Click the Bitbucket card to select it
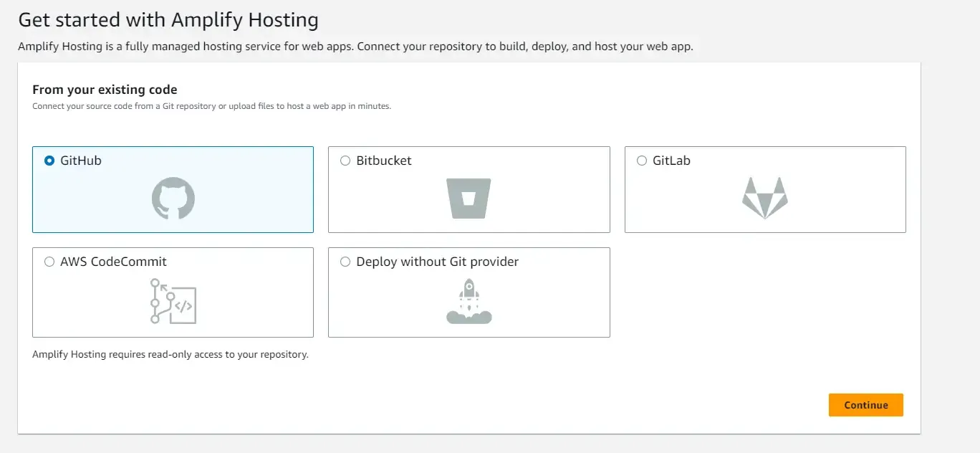This screenshot has height=453, width=980. (469, 189)
